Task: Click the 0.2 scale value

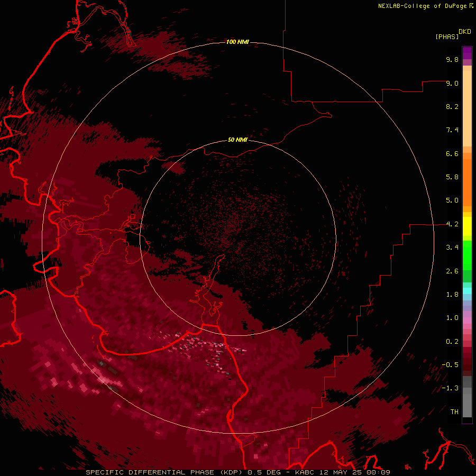Action: (452, 342)
